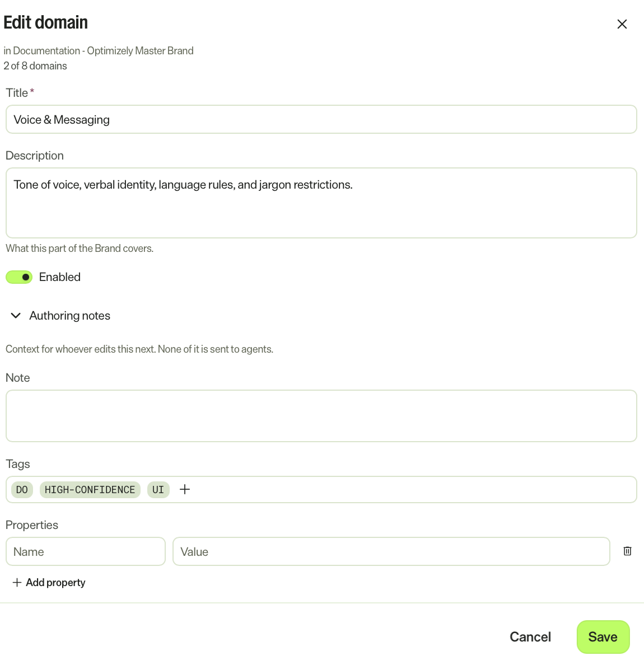Click the empty Note text area
This screenshot has width=644, height=665.
pos(321,415)
